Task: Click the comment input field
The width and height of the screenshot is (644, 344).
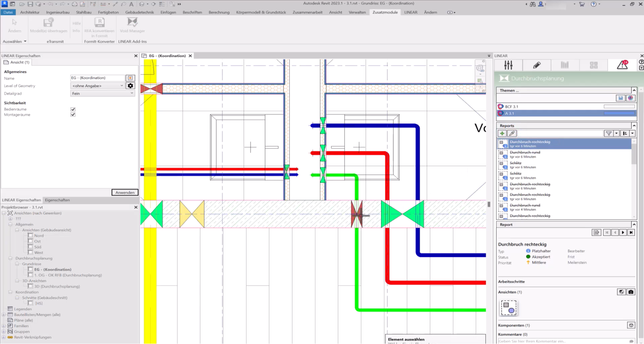Action: tap(563, 341)
